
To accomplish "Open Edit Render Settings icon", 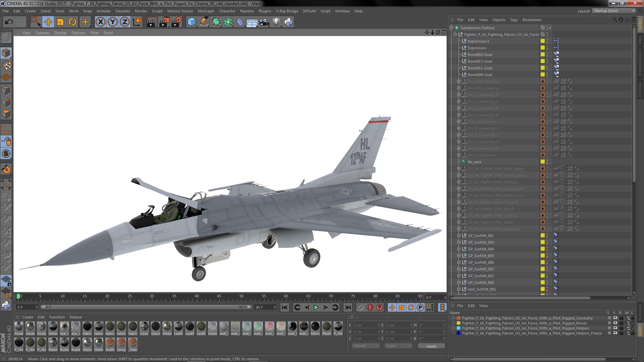I will tap(176, 22).
